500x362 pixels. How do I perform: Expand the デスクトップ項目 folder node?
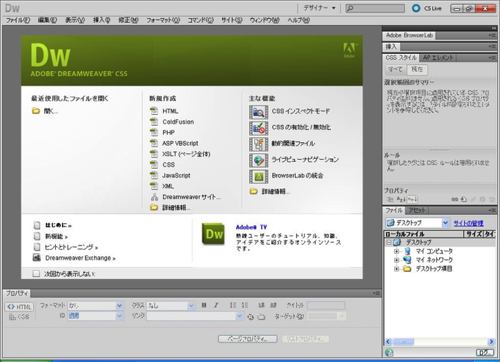pos(397,269)
